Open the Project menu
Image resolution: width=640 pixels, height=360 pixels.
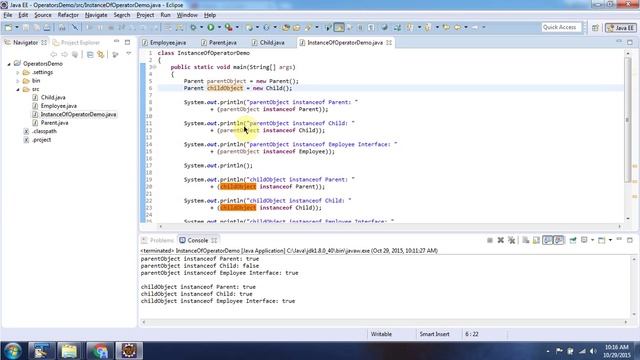tap(145, 15)
